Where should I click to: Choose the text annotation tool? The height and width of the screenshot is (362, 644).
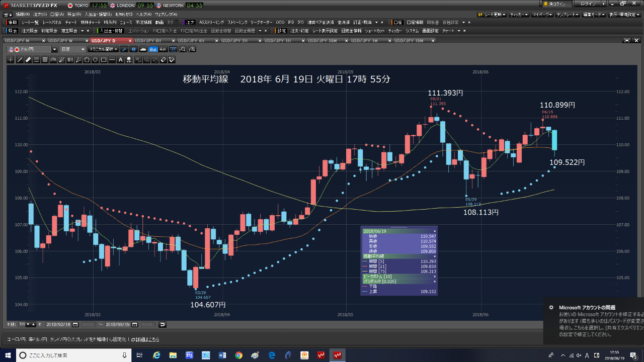[120, 60]
